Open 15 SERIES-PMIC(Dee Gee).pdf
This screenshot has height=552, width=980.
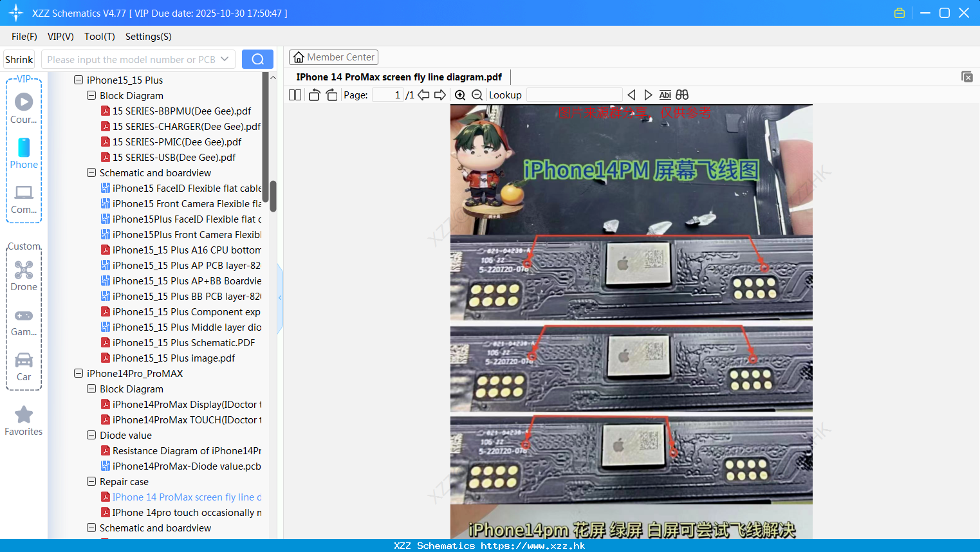177,142
